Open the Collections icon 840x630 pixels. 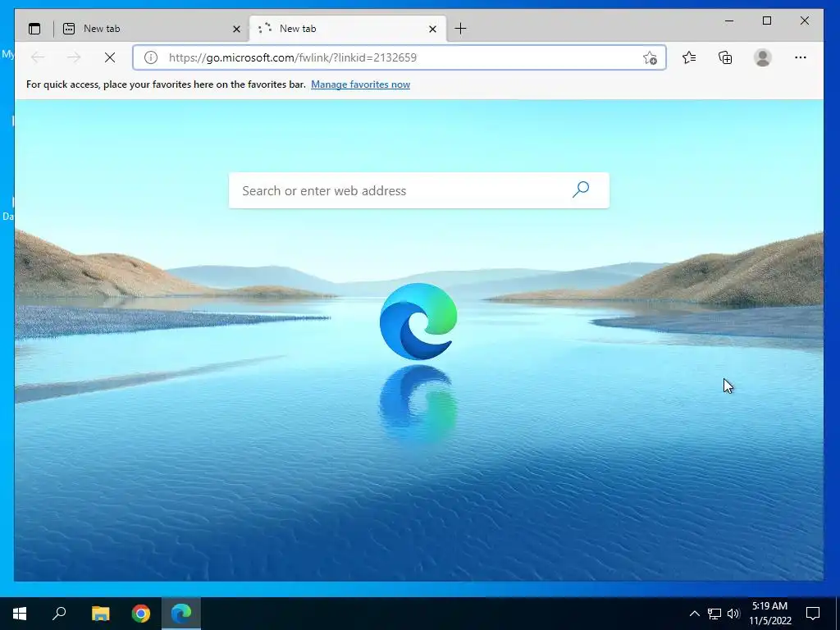coord(725,57)
